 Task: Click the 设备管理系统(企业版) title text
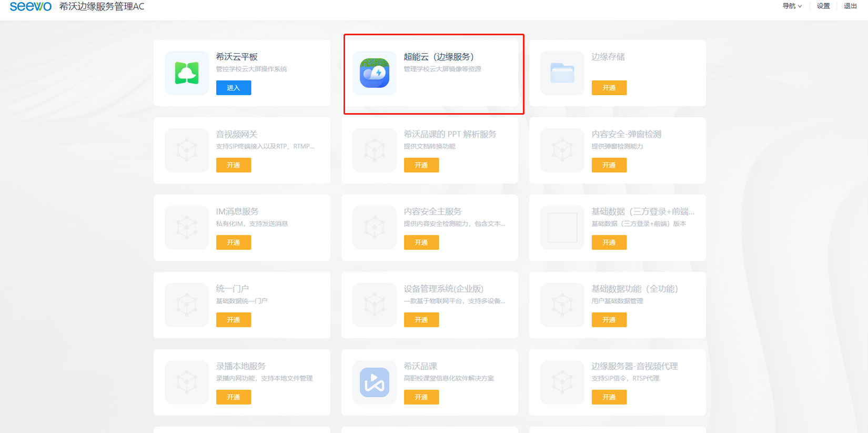coord(443,289)
